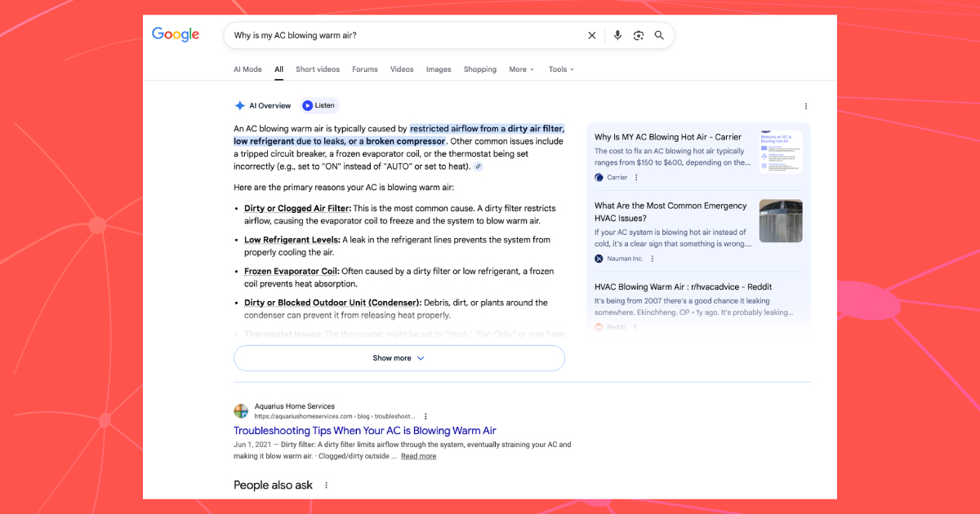This screenshot has width=980, height=514.
Task: Click the Reddit icon under the HVAC post
Action: tap(597, 326)
